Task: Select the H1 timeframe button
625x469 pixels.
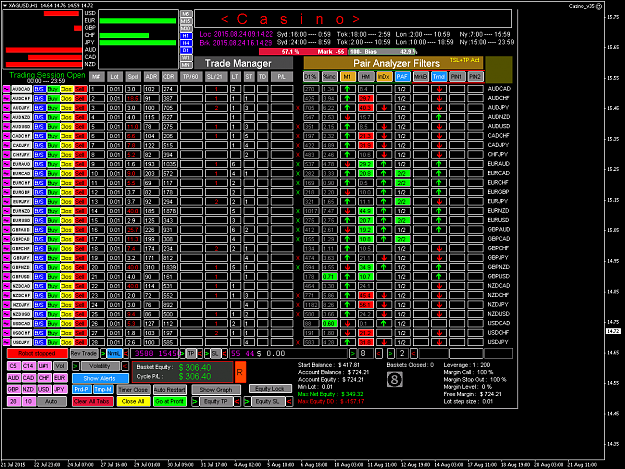Action: (x=186, y=36)
